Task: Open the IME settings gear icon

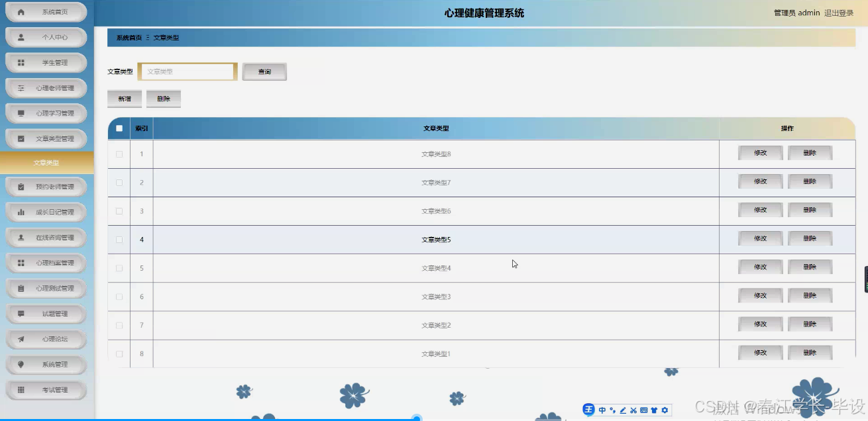Action: pos(665,410)
